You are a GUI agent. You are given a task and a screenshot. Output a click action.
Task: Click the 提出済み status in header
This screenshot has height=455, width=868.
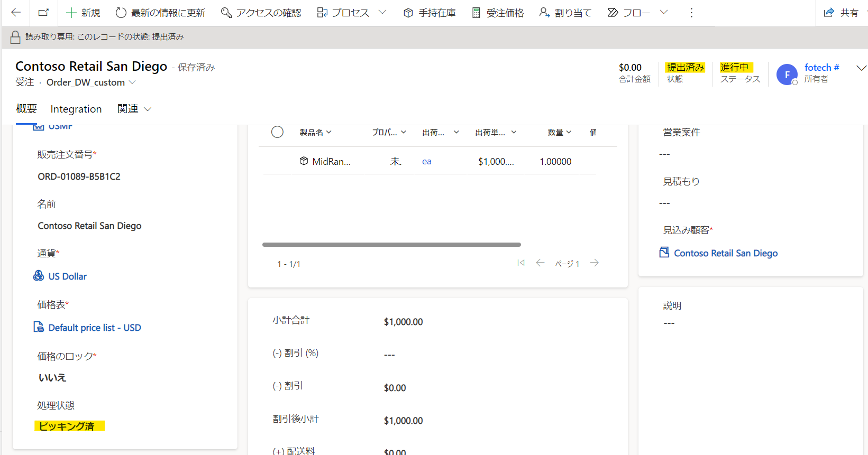pos(685,67)
